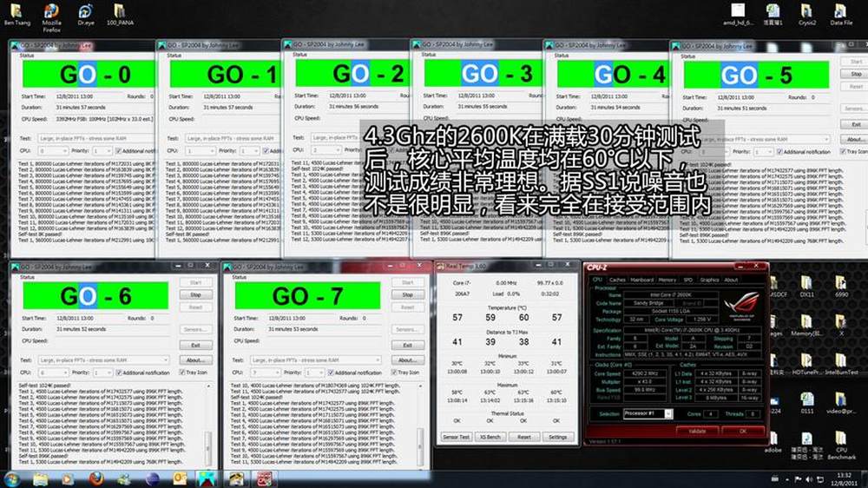Open the Action Center flag tray icon

798,479
